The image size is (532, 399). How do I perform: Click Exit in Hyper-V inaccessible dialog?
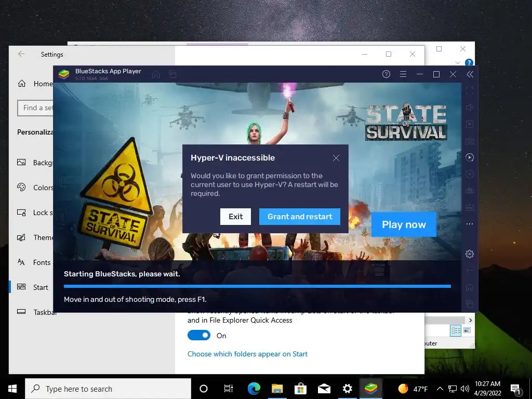point(235,217)
